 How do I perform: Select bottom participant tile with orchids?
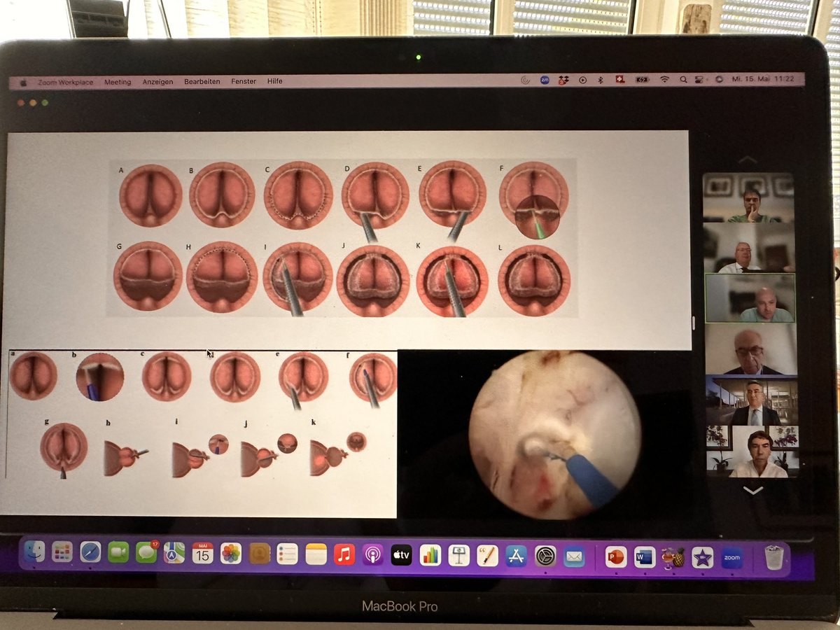click(x=752, y=452)
